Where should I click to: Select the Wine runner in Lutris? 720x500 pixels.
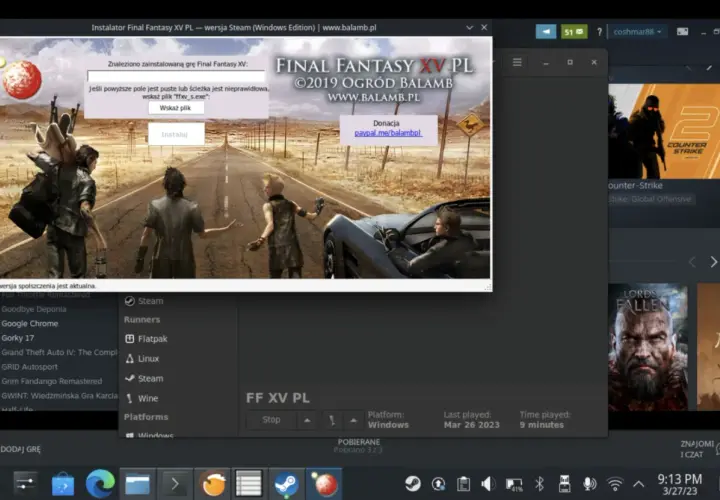point(141,398)
